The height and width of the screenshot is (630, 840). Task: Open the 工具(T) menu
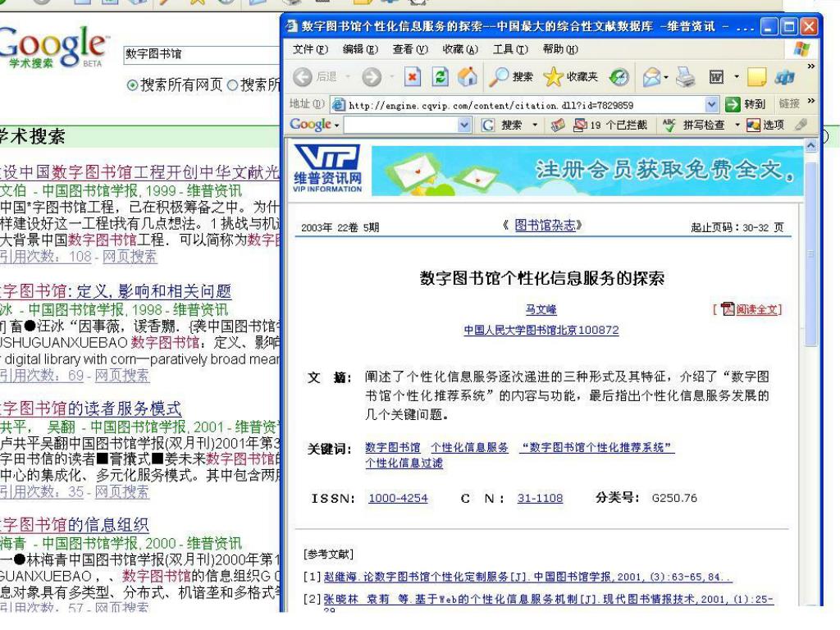pos(510,49)
